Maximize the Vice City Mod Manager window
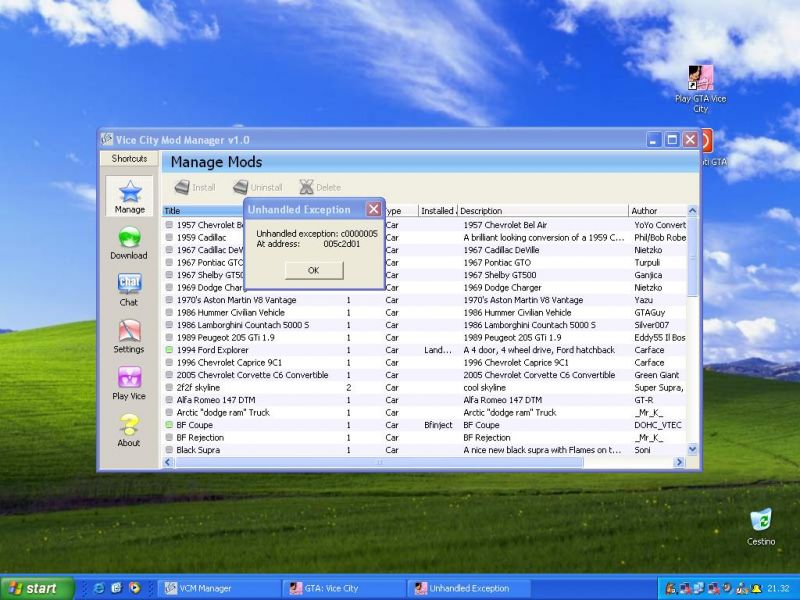The image size is (800, 600). pyautogui.click(x=672, y=139)
